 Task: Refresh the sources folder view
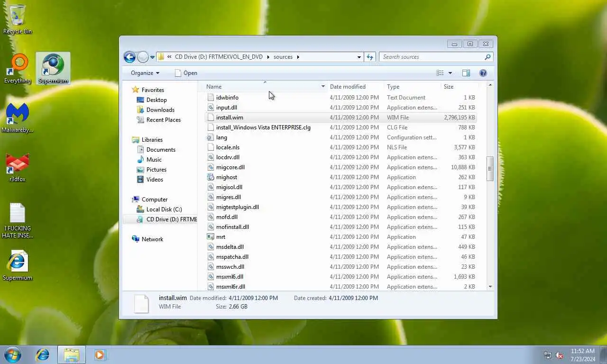click(x=370, y=57)
